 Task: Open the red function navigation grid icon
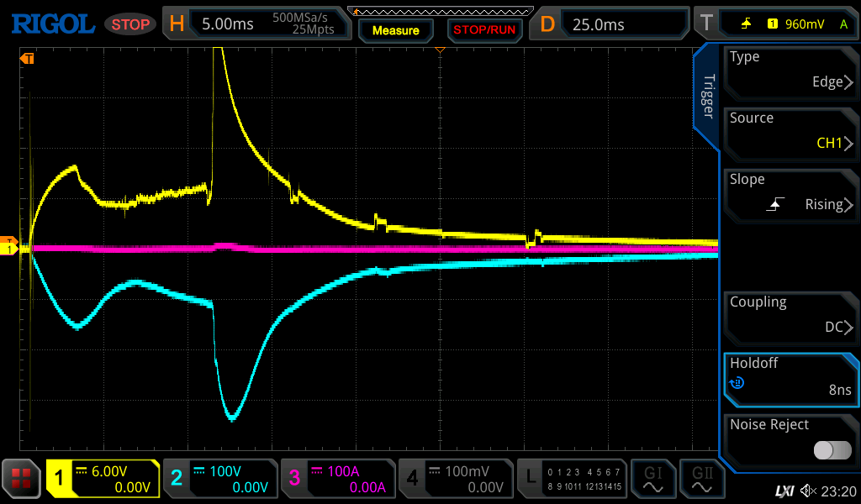coord(22,479)
